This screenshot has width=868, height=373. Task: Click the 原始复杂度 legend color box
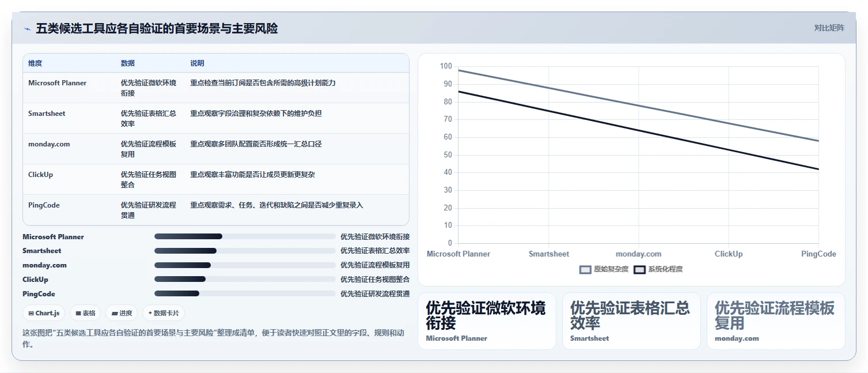tap(585, 269)
